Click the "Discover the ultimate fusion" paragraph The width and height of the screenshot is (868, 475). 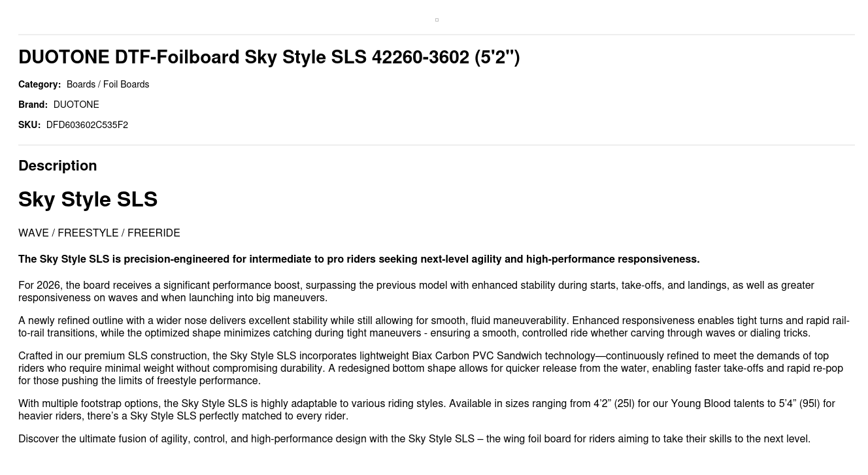pos(414,439)
